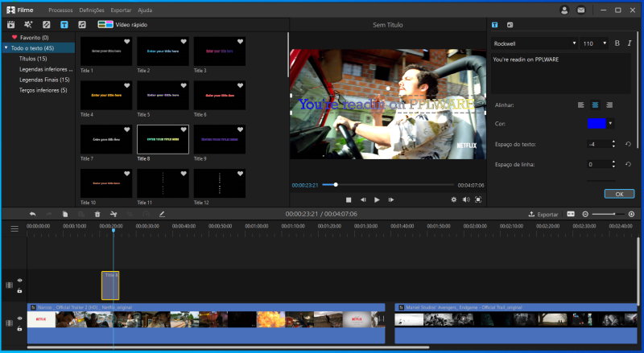Enter fullscreen preview mode
The width and height of the screenshot is (644, 353).
coord(478,199)
